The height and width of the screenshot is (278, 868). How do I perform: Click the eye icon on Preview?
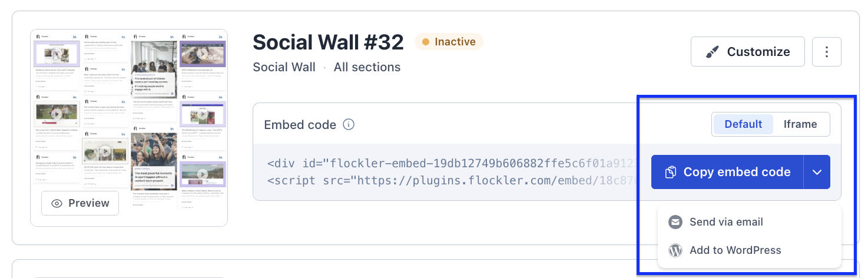[x=57, y=203]
